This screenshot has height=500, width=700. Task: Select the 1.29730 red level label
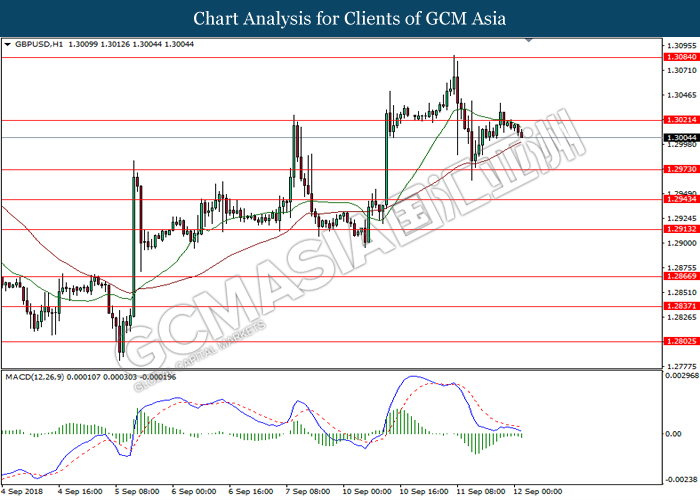pos(681,169)
